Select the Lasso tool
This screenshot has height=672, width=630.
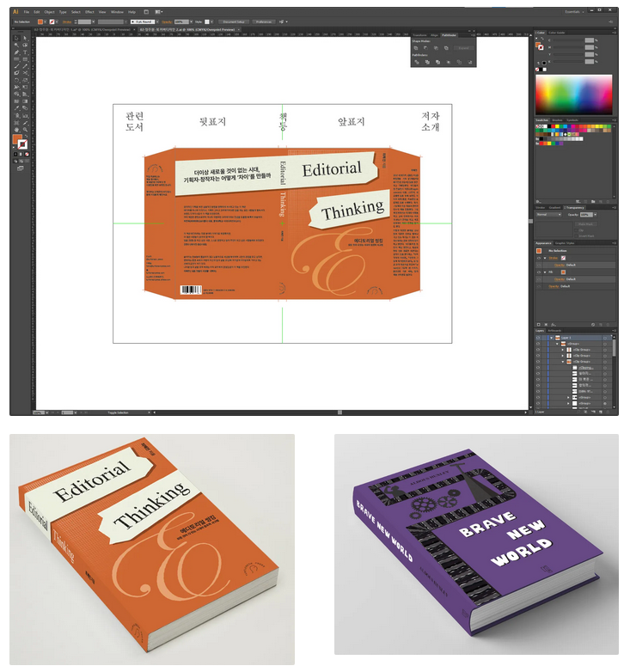point(25,45)
